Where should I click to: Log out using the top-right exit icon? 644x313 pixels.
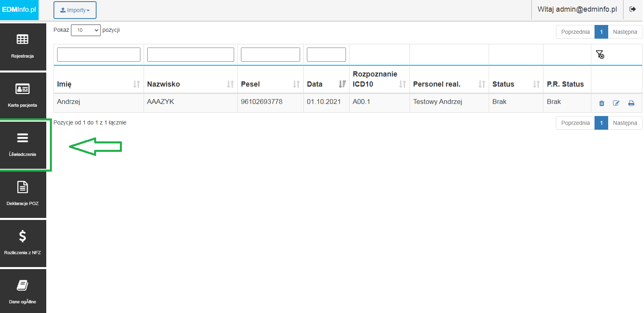(x=633, y=9)
